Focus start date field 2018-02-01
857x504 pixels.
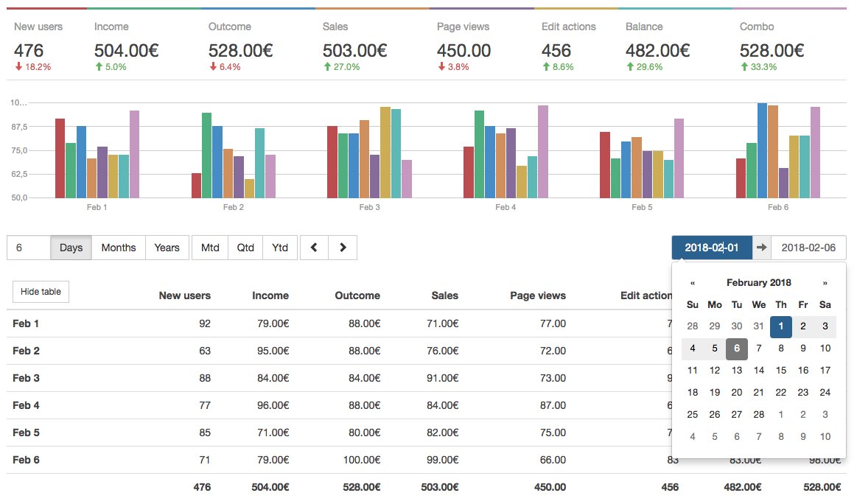(x=712, y=248)
